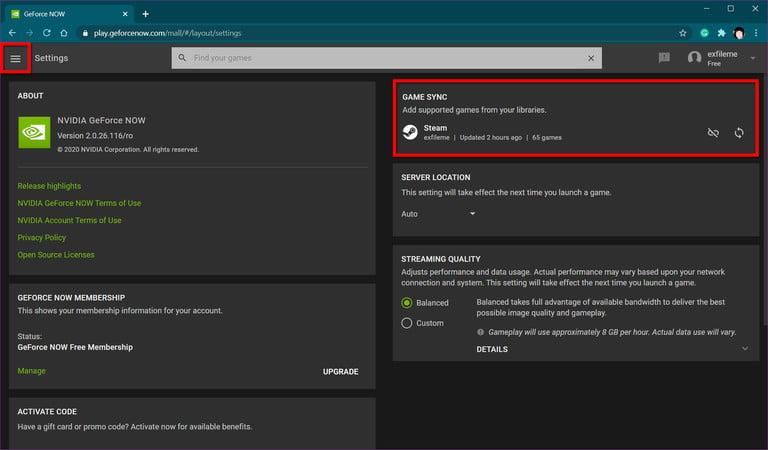Unlink the Steam account
This screenshot has height=450, width=768.
(x=713, y=133)
